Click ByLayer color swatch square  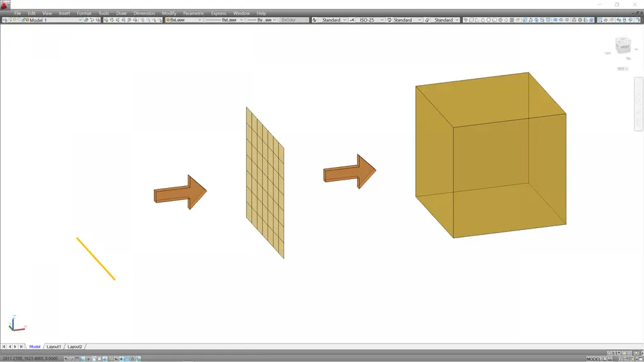click(x=168, y=20)
